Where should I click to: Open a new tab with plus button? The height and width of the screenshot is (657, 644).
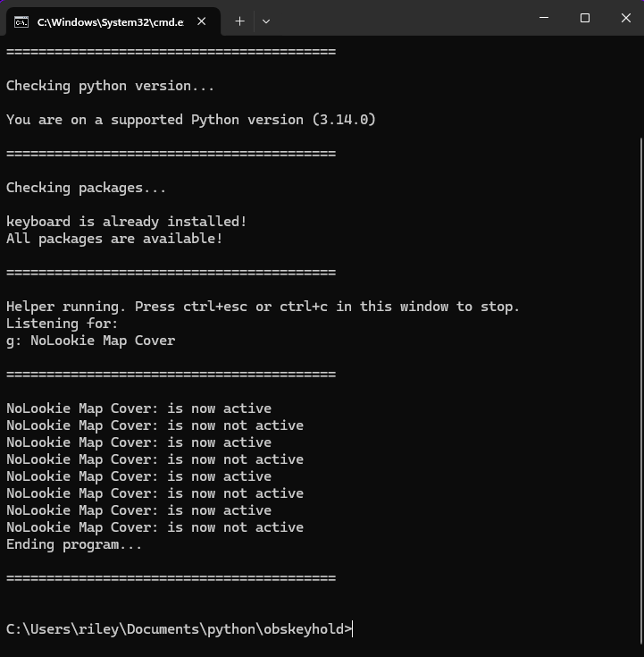coord(239,21)
